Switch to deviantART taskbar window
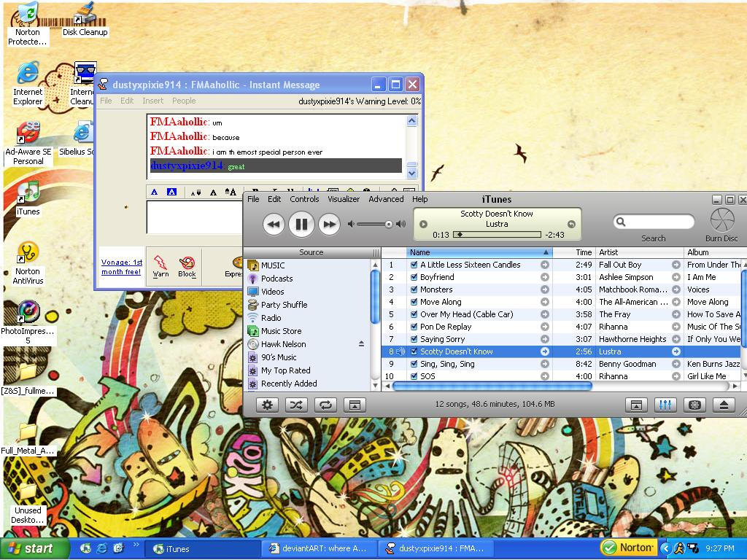This screenshot has height=560, width=747. point(320,548)
